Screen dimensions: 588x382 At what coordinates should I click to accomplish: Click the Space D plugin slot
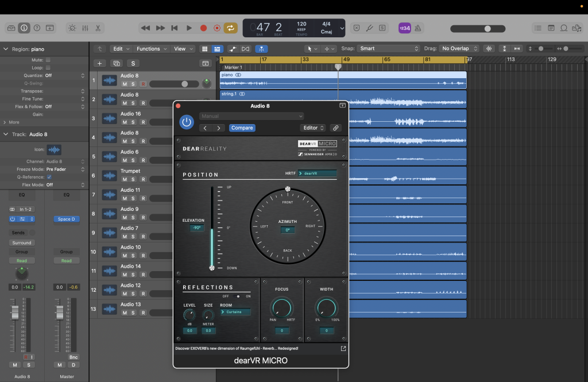[x=67, y=219]
